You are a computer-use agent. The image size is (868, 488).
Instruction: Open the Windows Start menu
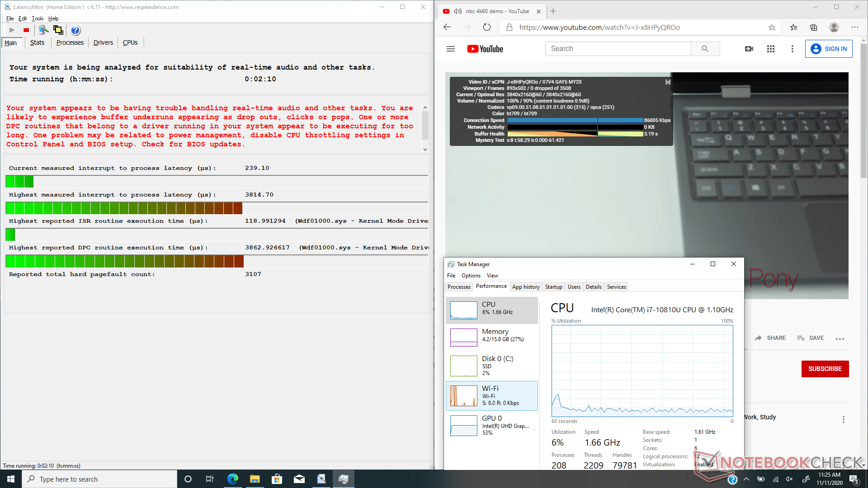tap(11, 479)
